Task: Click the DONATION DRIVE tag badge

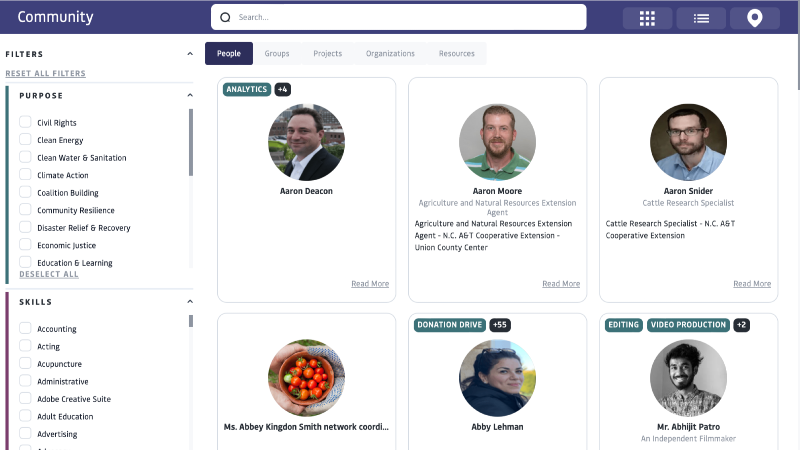Action: click(x=450, y=325)
